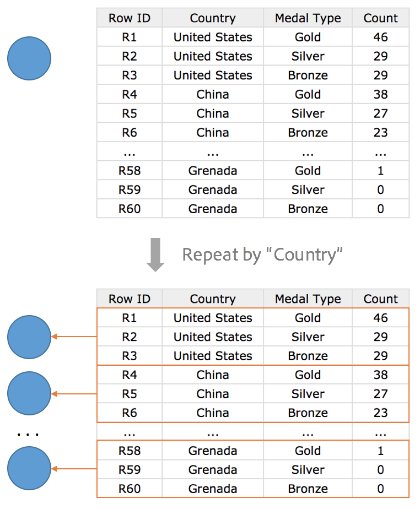Click the count 23 cell in the bottom table
Image resolution: width=420 pixels, height=509 pixels.
380,413
